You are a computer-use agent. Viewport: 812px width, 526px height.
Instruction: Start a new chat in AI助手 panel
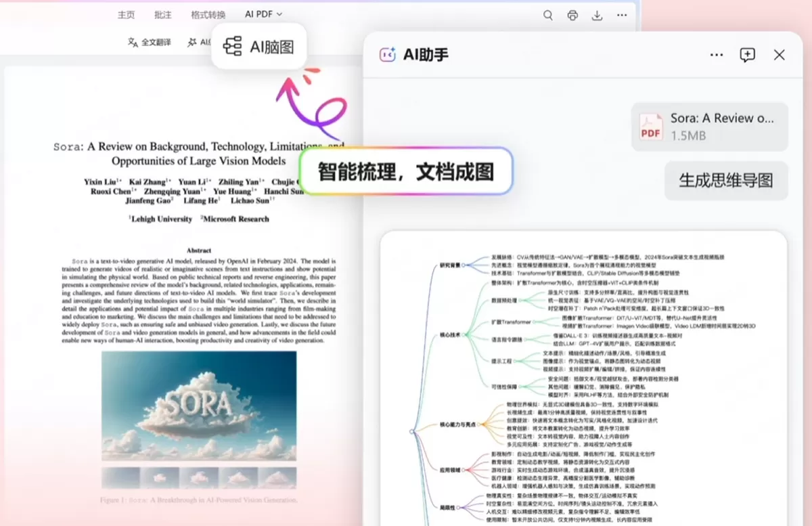point(747,55)
